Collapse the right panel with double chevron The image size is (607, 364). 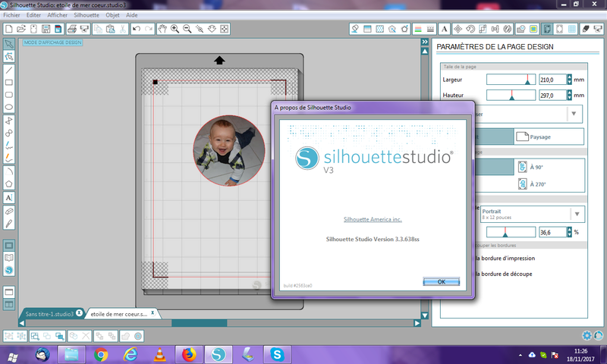(425, 42)
